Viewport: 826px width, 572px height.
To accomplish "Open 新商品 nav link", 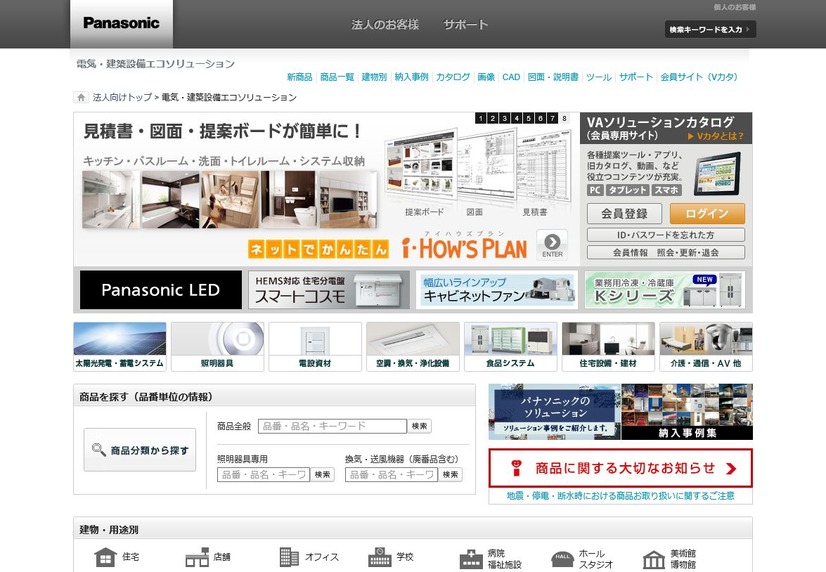I will (300, 77).
